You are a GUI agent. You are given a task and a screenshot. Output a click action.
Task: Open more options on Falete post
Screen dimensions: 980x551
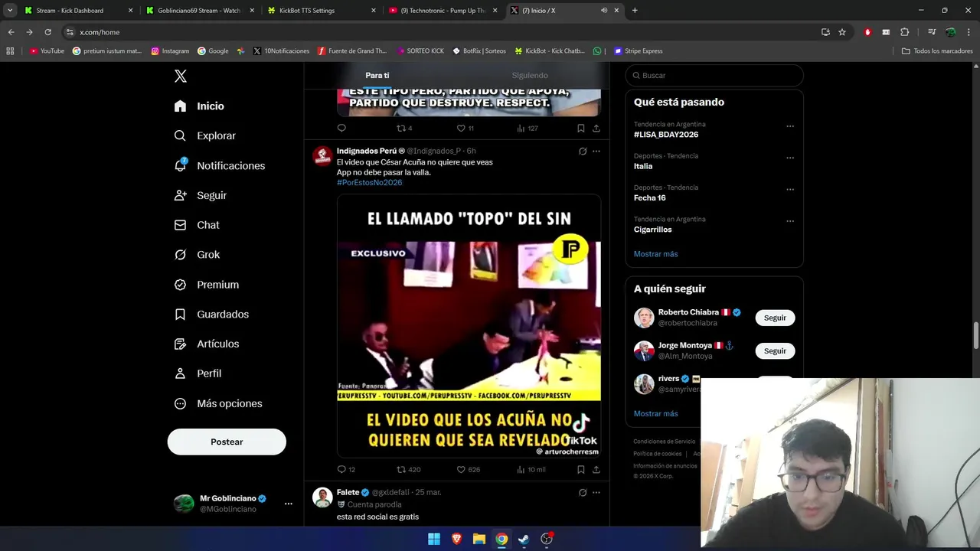click(596, 493)
